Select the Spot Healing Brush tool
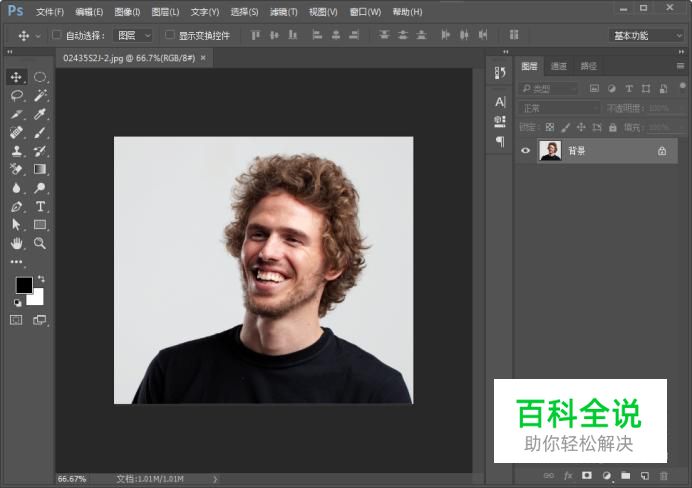The width and height of the screenshot is (692, 488). pos(16,132)
